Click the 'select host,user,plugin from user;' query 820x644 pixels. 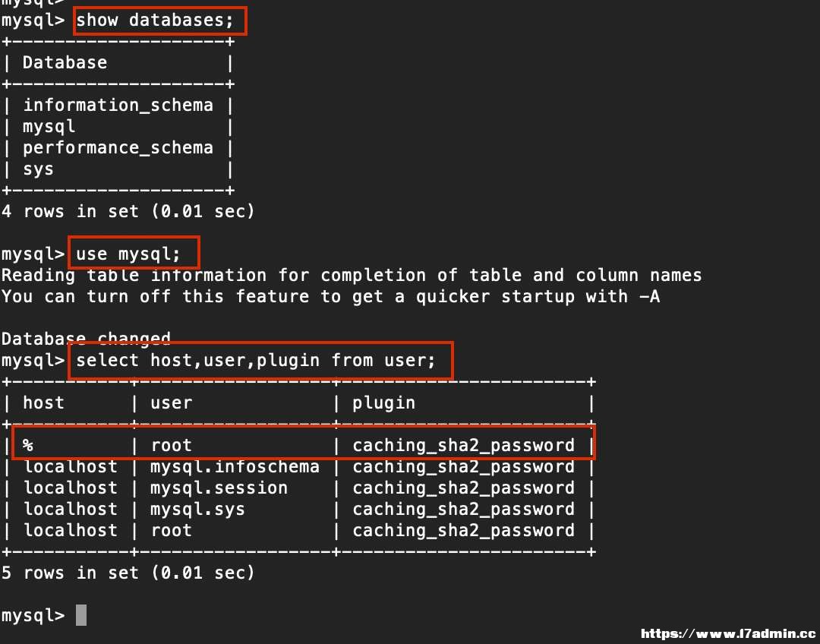click(x=256, y=361)
